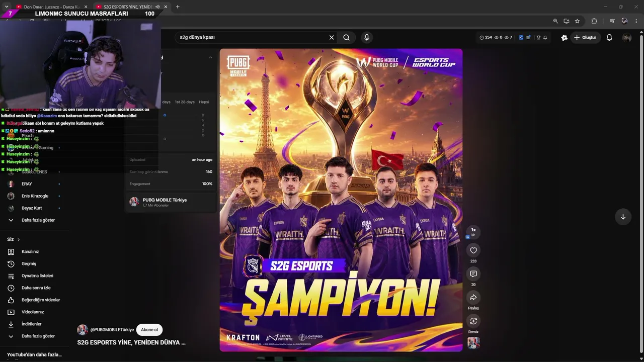Change playback speed 1x on the short
644x362 pixels.
[x=473, y=231]
